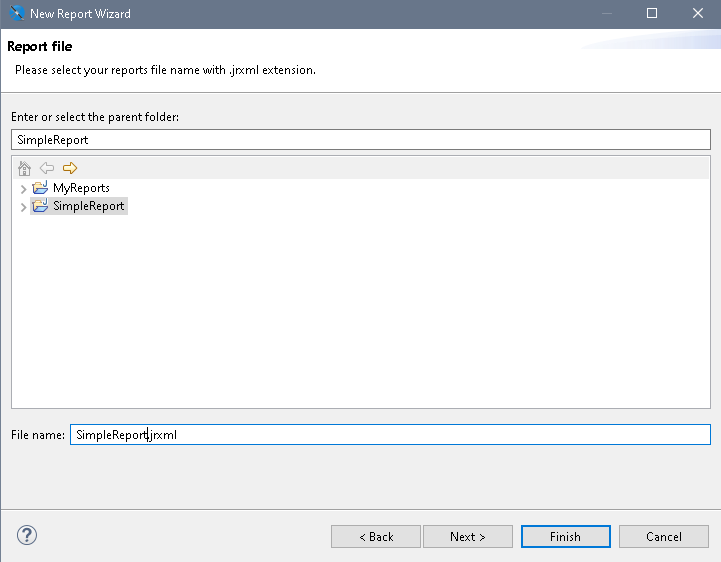Select the SimpleReport folder label

[x=88, y=206]
